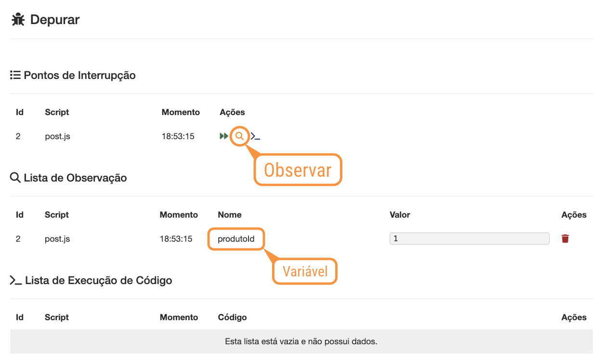This screenshot has height=364, width=602.
Task: Click the Momento column header in the breakpoints table
Action: pyautogui.click(x=181, y=112)
